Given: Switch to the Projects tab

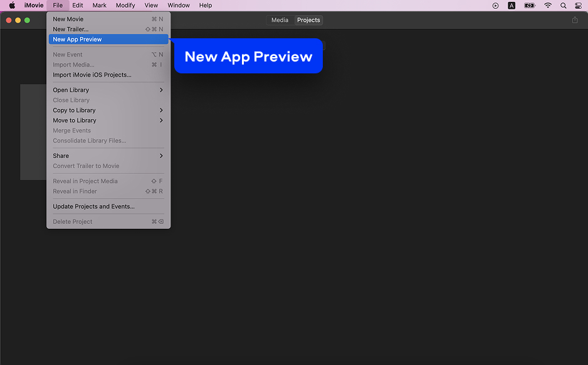Looking at the screenshot, I should (x=308, y=20).
